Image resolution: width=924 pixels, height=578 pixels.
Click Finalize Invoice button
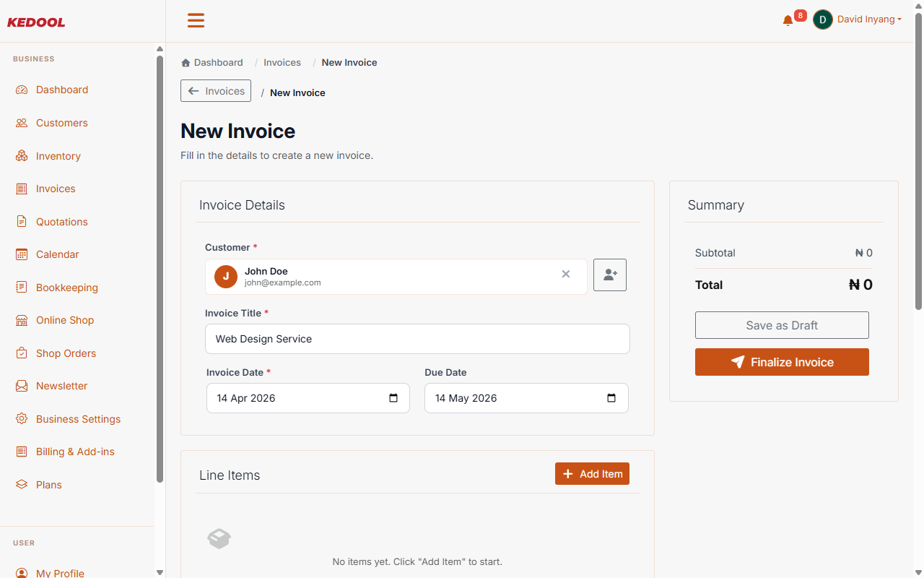pos(782,362)
